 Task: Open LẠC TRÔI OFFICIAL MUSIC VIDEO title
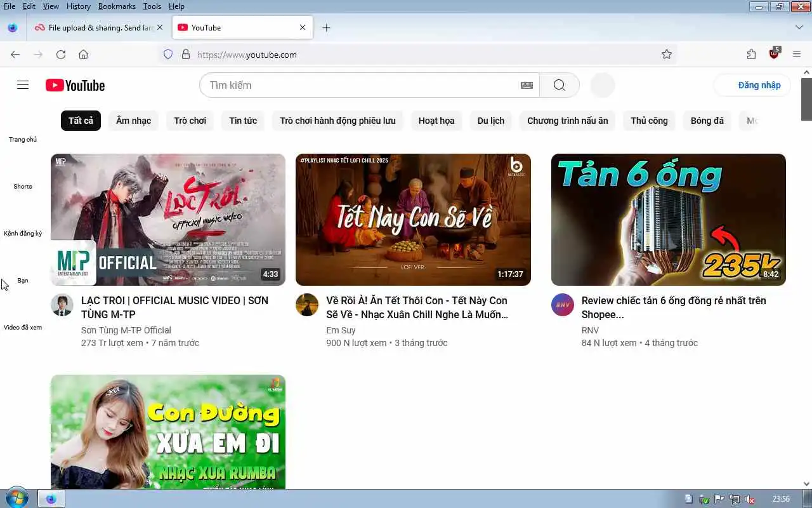point(174,307)
